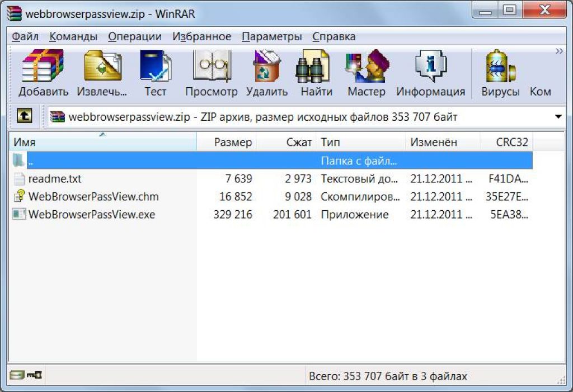573x392 pixels.
Task: Minimize the WinRAR window
Action: click(485, 10)
